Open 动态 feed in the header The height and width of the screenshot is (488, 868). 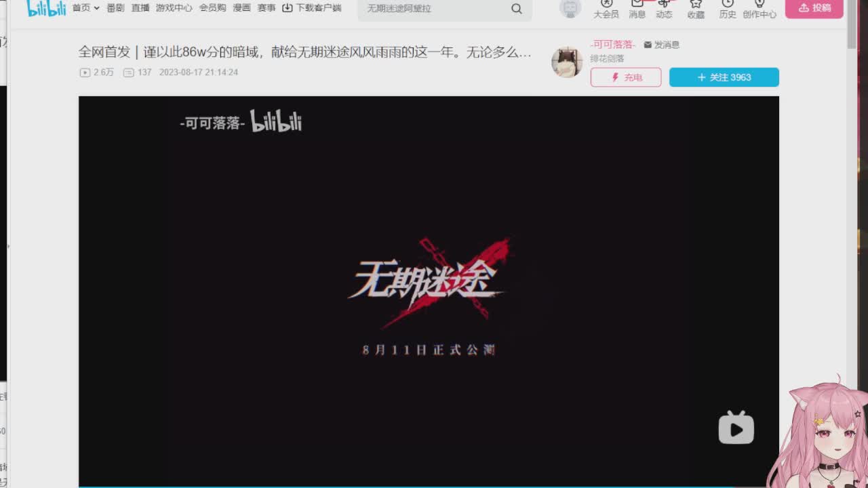click(x=664, y=9)
